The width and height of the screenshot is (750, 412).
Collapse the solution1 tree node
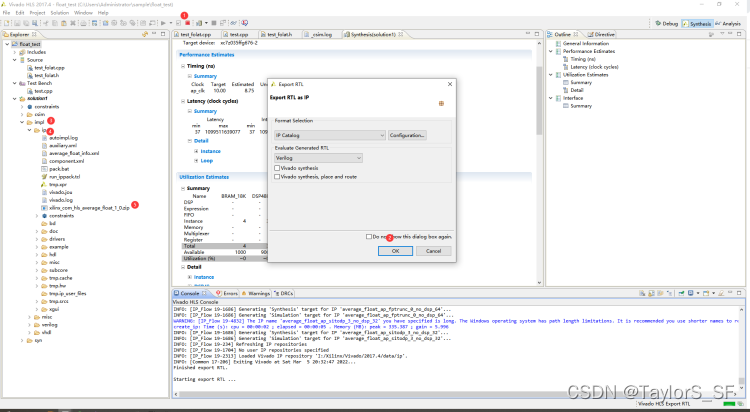[x=15, y=99]
